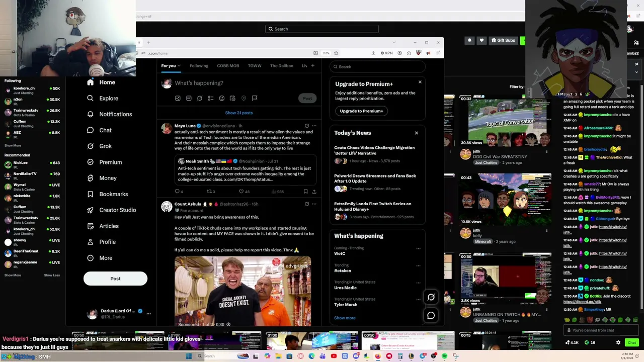This screenshot has width=644, height=362.
Task: Tag a location in the composer
Action: (x=244, y=98)
